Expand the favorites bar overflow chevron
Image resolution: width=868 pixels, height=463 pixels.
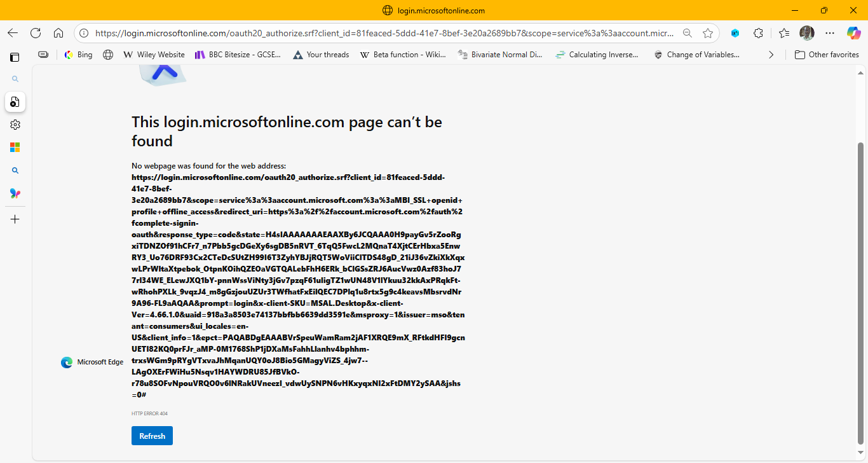[x=771, y=55]
